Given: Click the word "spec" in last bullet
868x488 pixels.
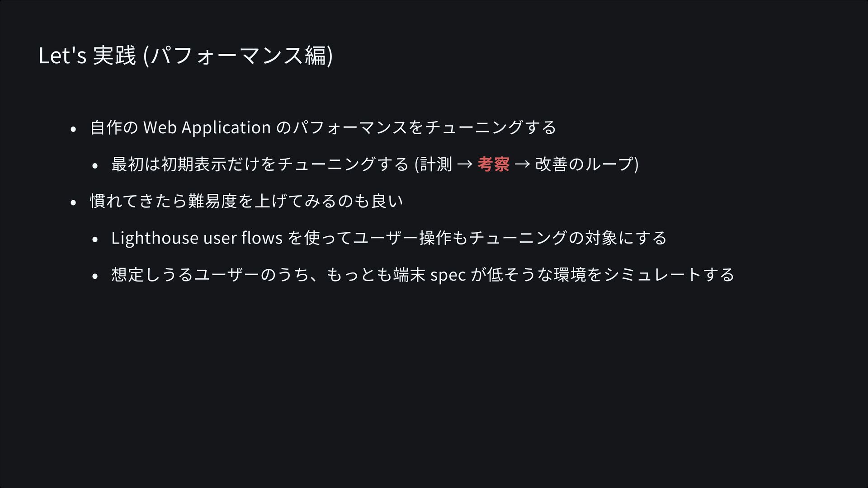Looking at the screenshot, I should coord(448,275).
